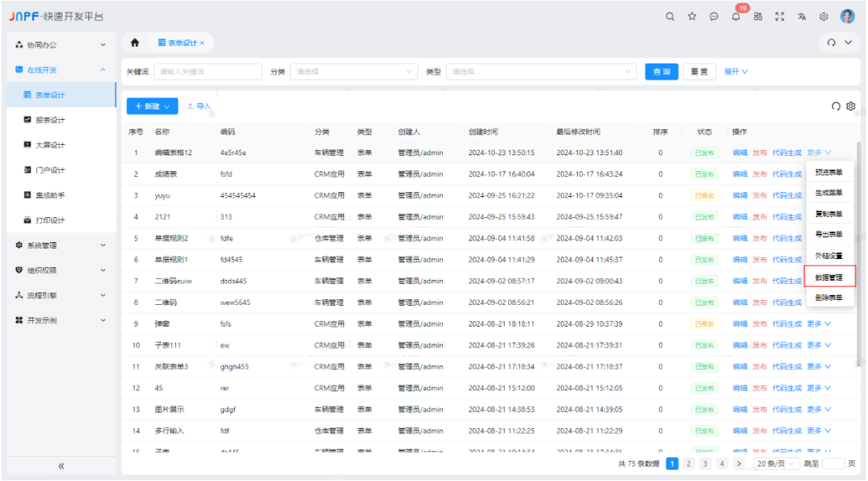Viewport: 868px width, 481px height.
Task: Go to page 3 of results
Action: point(706,463)
